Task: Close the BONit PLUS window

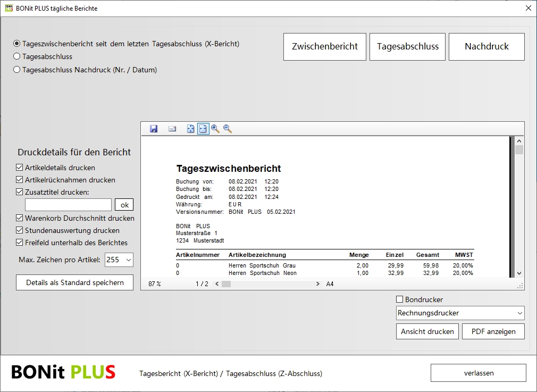Action: point(528,8)
